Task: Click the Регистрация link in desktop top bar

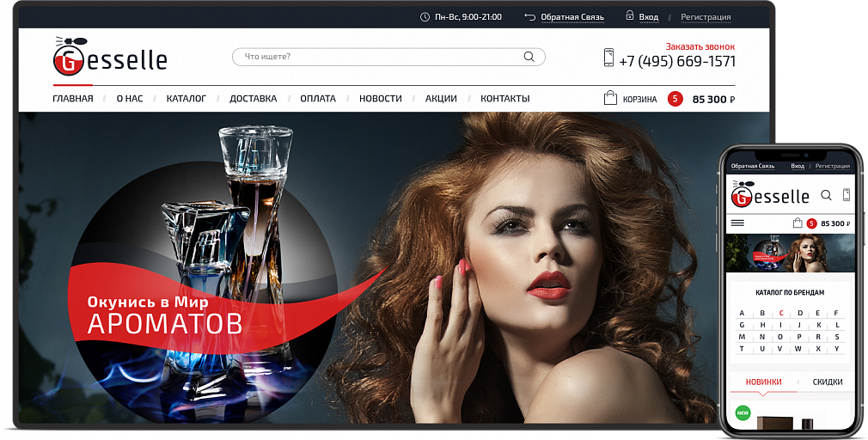Action: [x=706, y=17]
